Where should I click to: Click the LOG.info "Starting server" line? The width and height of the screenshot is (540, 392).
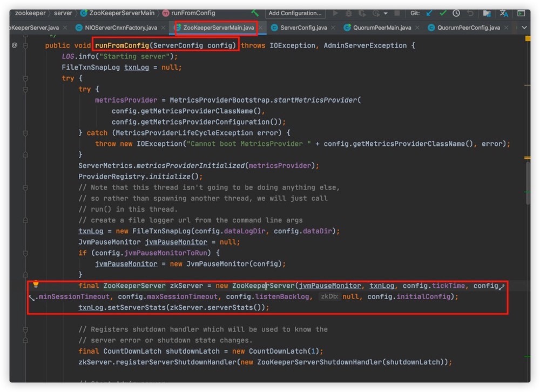click(x=120, y=56)
